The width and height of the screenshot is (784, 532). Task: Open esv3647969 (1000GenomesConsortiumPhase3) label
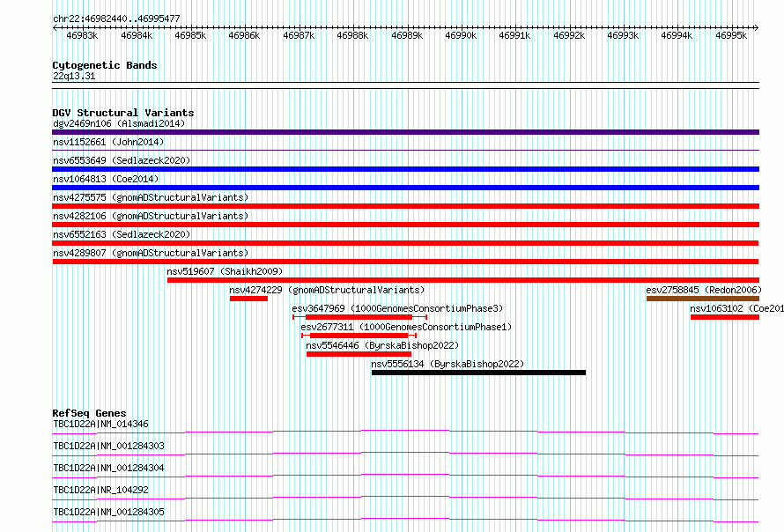point(397,308)
